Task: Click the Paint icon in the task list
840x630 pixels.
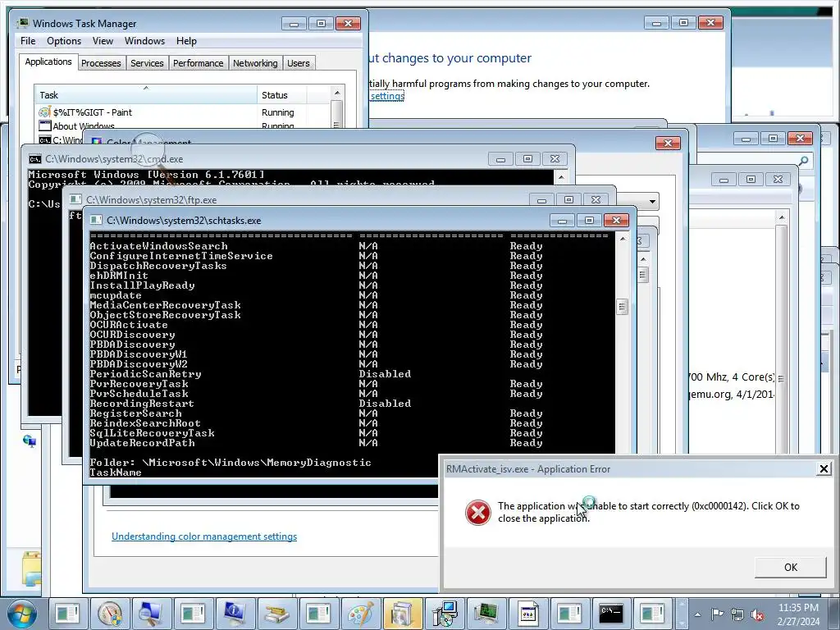Action: click(45, 112)
